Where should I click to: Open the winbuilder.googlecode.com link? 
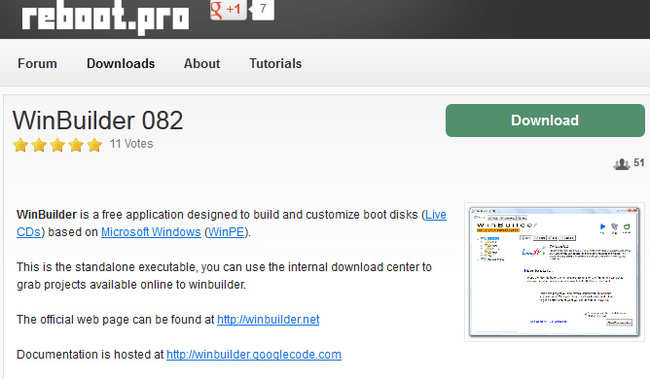(254, 355)
